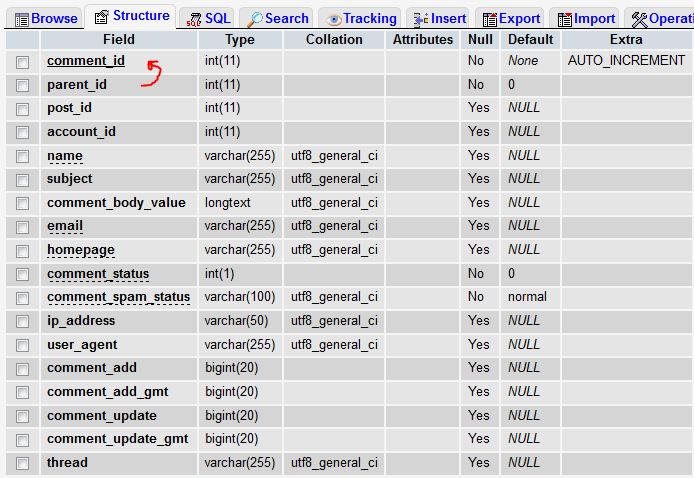Tick the homepage row checkbox
The height and width of the screenshot is (478, 694).
click(x=23, y=251)
